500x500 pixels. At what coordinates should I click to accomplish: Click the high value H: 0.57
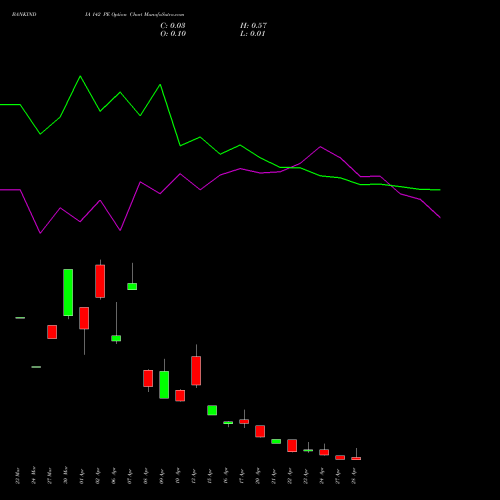click(253, 26)
